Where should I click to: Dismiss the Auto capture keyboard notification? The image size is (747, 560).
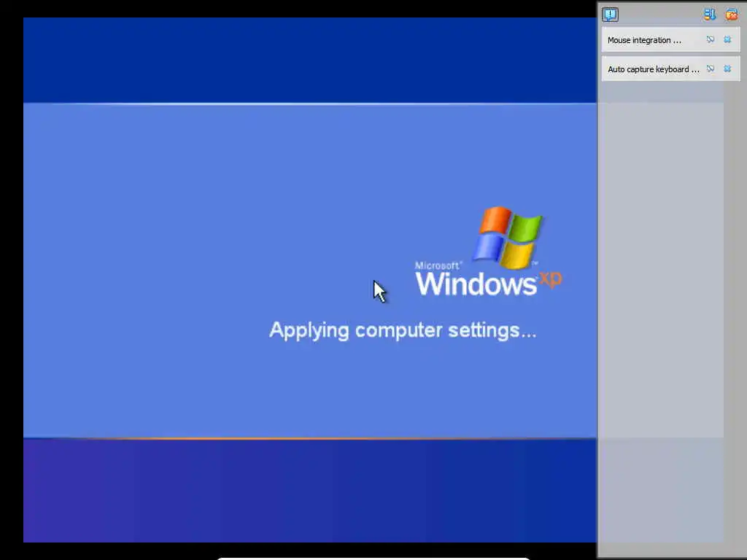(x=727, y=69)
